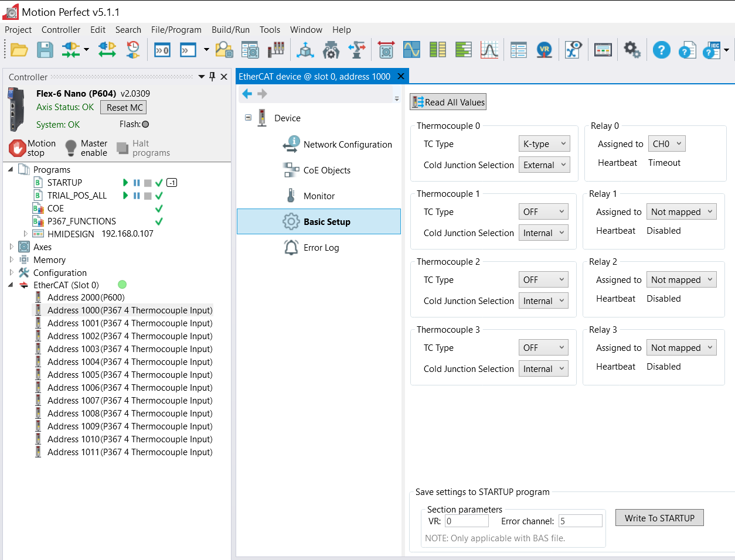Open the VR variables viewer icon
735x560 pixels.
point(545,50)
